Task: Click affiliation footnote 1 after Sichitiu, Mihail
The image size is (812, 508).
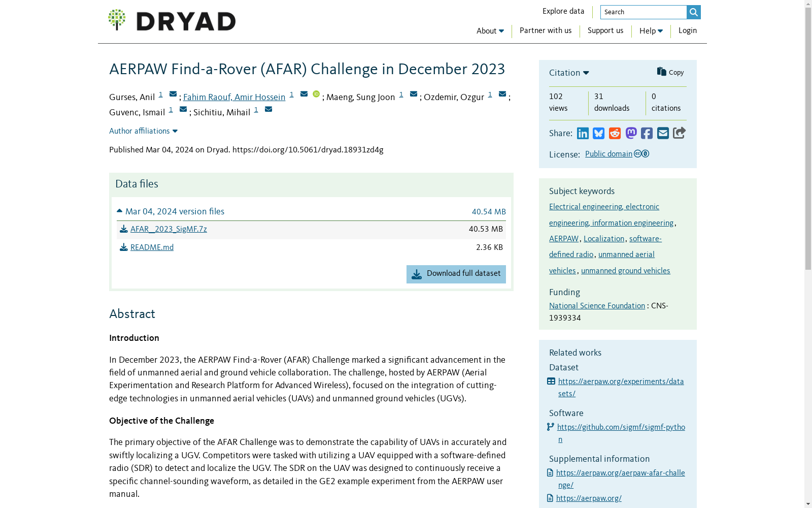Action: [x=256, y=110]
